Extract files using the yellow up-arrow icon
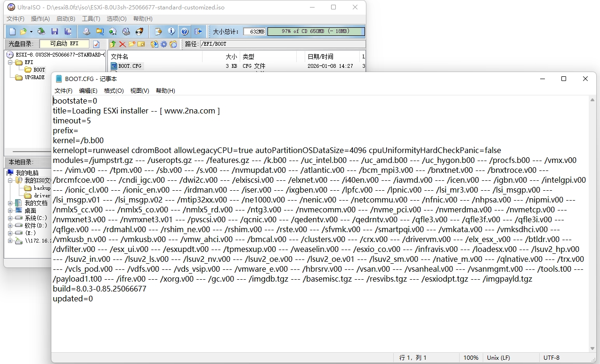Screen dimensions: 600x364 (113, 43)
